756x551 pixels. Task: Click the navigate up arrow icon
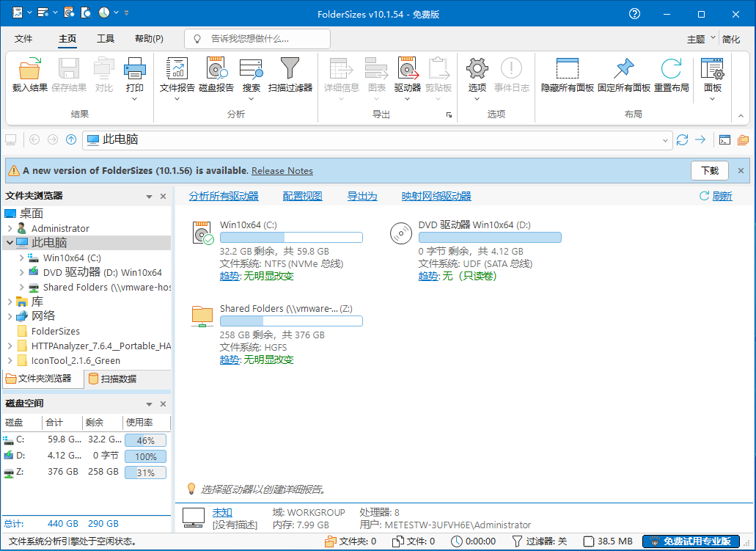pyautogui.click(x=71, y=139)
